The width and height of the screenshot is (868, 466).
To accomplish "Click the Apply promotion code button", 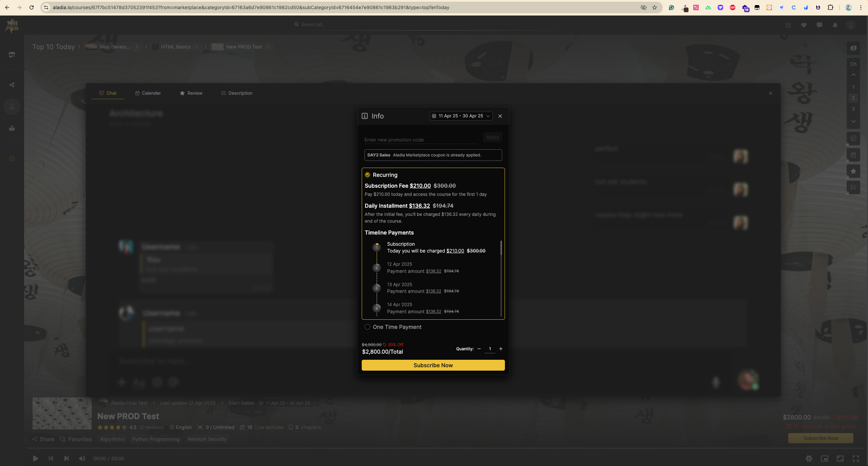I will (492, 137).
